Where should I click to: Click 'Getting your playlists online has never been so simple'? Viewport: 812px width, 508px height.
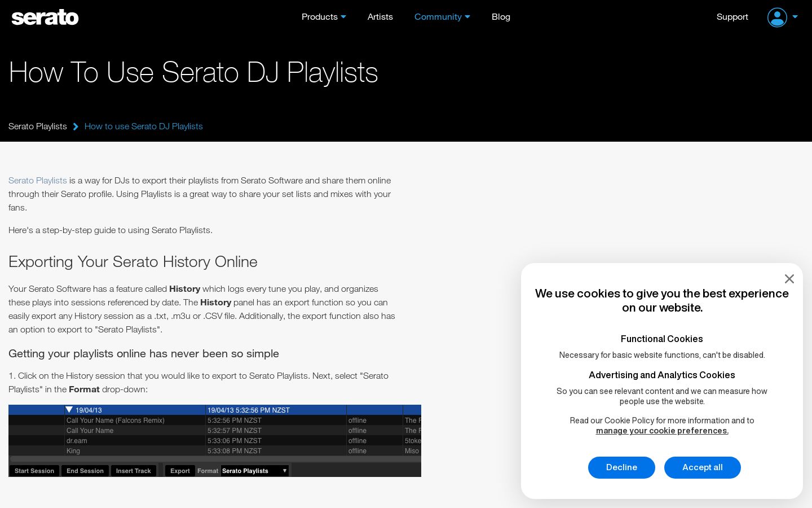144,354
